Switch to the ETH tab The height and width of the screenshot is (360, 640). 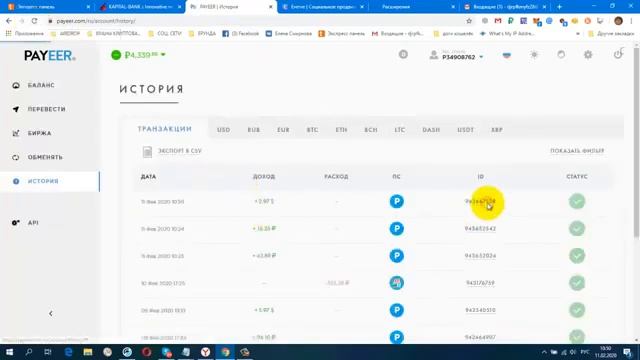341,130
